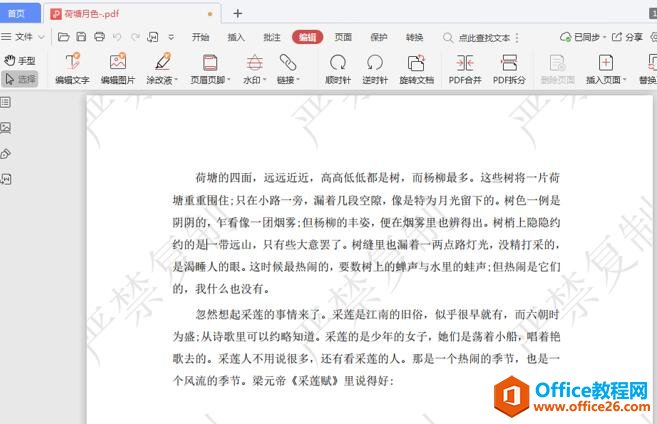This screenshot has width=657, height=424.
Task: Click the 页眉页脚 header footer tool
Action: point(208,68)
